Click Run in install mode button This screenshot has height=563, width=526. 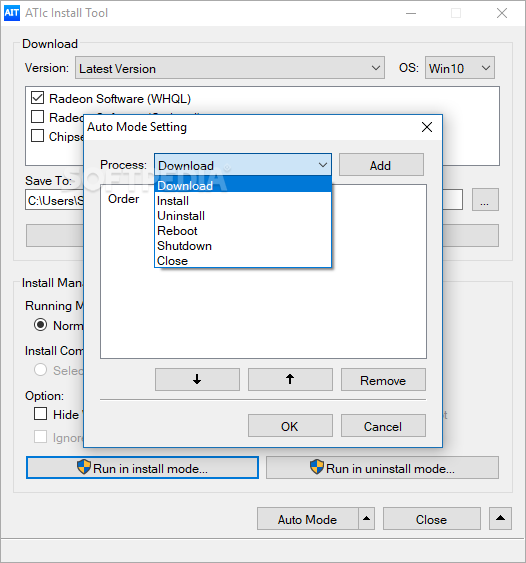(142, 467)
